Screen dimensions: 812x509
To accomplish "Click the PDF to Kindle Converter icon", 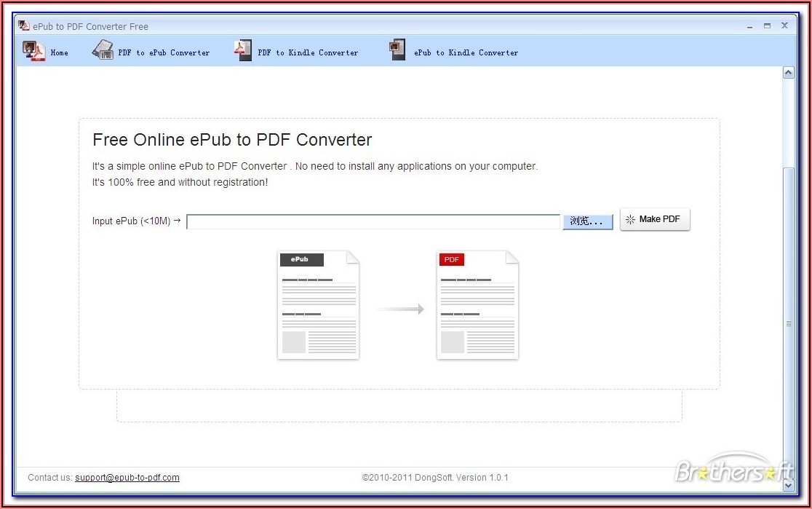I will pos(243,50).
